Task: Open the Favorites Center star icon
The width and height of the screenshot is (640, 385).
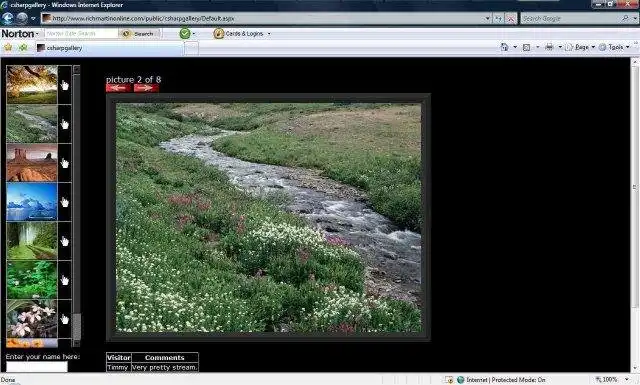Action: click(8, 48)
